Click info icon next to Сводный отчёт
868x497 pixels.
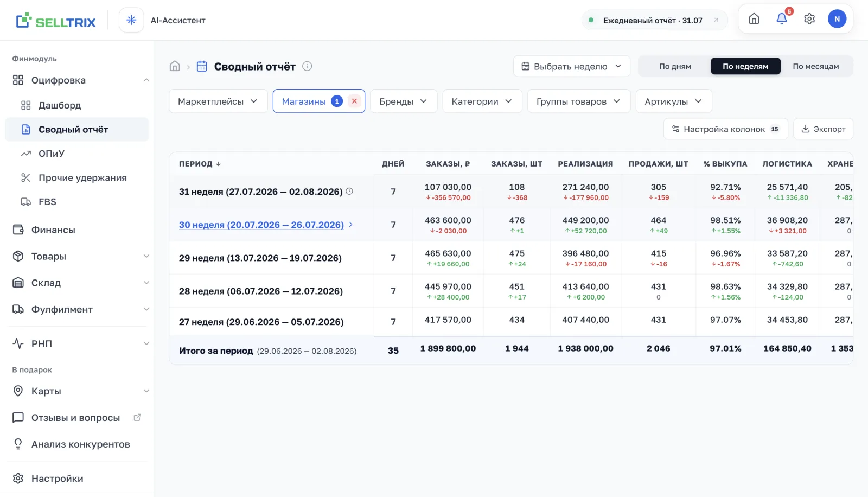(x=307, y=66)
